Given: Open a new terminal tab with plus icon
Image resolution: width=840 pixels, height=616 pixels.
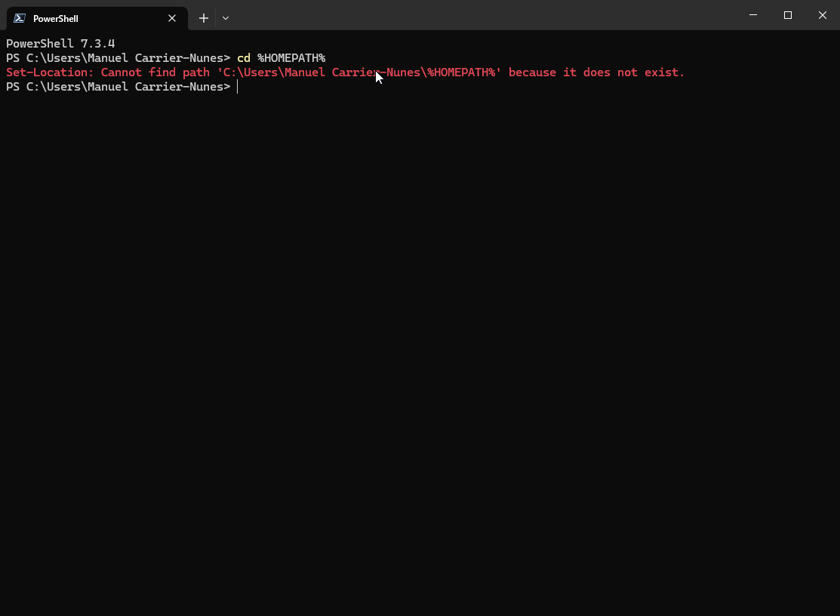Looking at the screenshot, I should point(203,17).
